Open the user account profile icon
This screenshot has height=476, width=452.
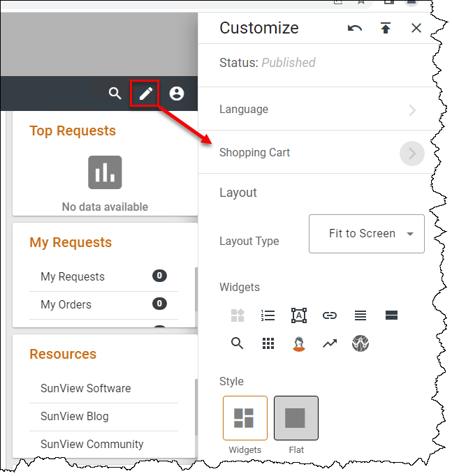177,94
